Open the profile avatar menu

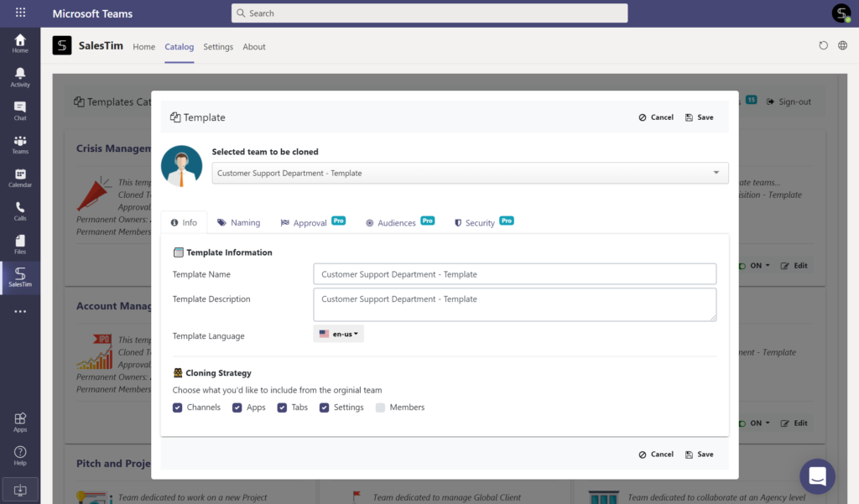pyautogui.click(x=841, y=13)
